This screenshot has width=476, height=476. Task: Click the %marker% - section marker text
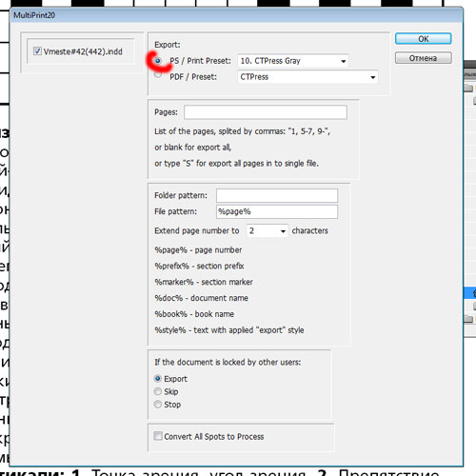click(204, 282)
